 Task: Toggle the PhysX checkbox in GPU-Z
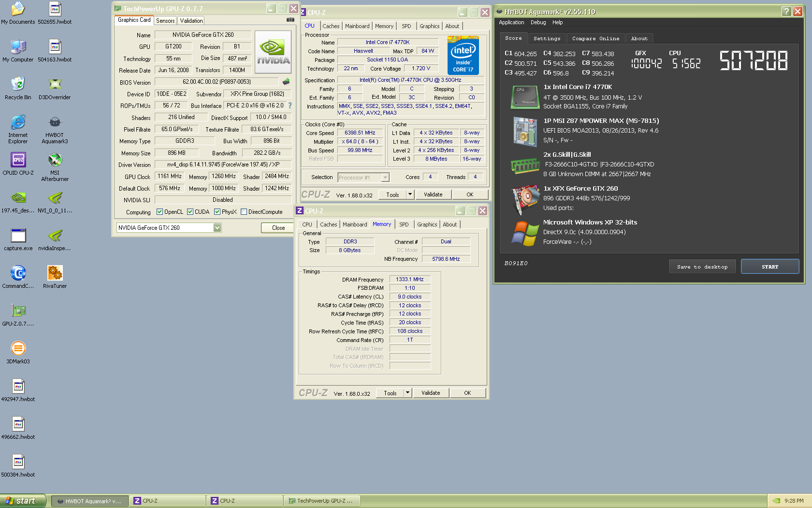coord(217,212)
